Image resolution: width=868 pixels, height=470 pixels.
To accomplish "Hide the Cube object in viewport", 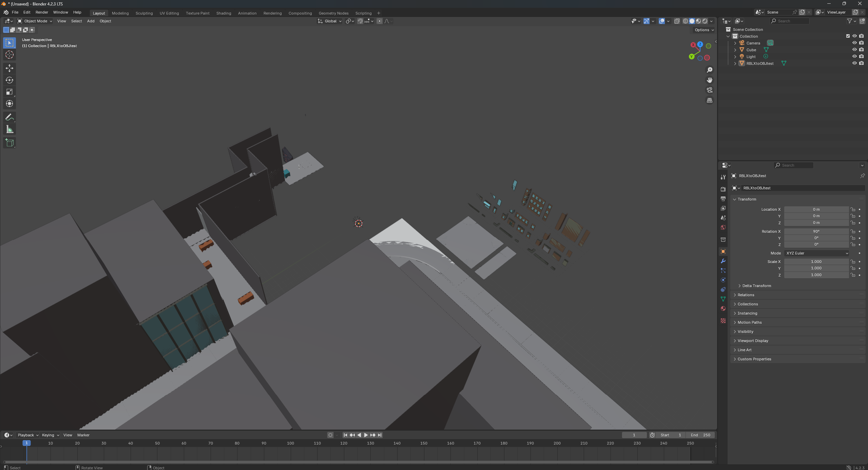I will pyautogui.click(x=854, y=50).
